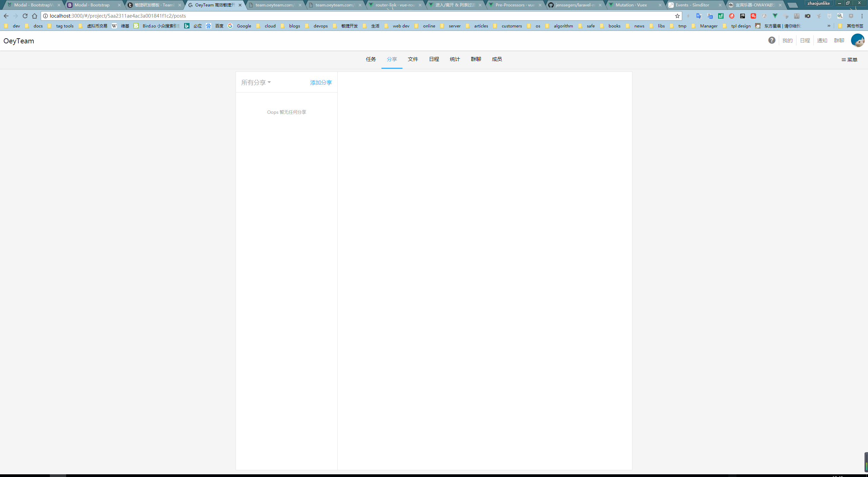Image resolution: width=868 pixels, height=477 pixels.
Task: Open Chrome three-dot options menu
Action: click(x=862, y=16)
